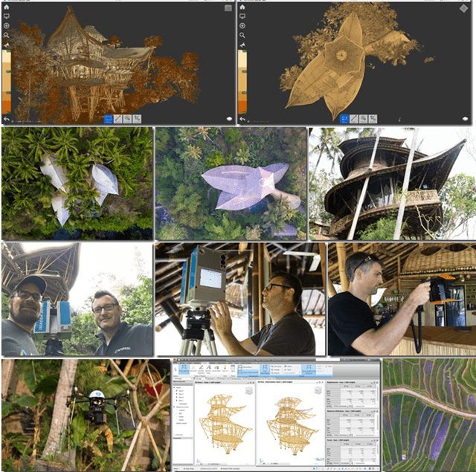This screenshot has width=476, height=472.
Task: Open the aerial rice terraces photo
Action: point(428,414)
